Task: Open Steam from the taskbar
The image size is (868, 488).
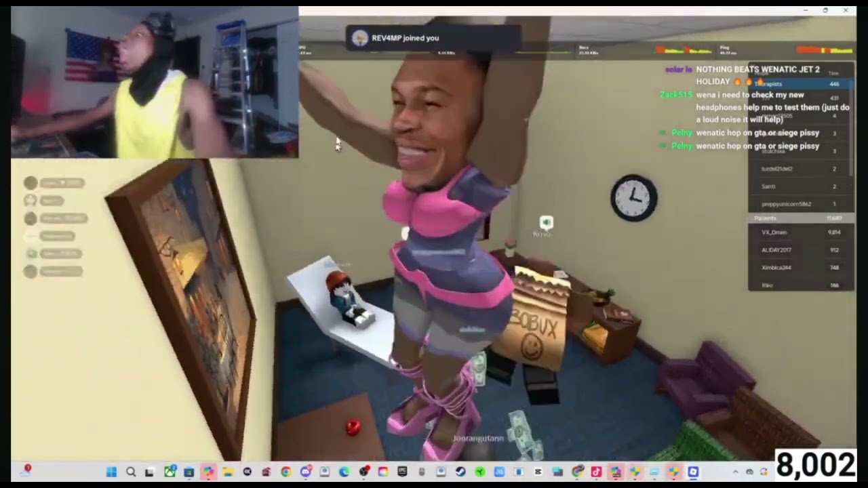Action: click(x=460, y=472)
